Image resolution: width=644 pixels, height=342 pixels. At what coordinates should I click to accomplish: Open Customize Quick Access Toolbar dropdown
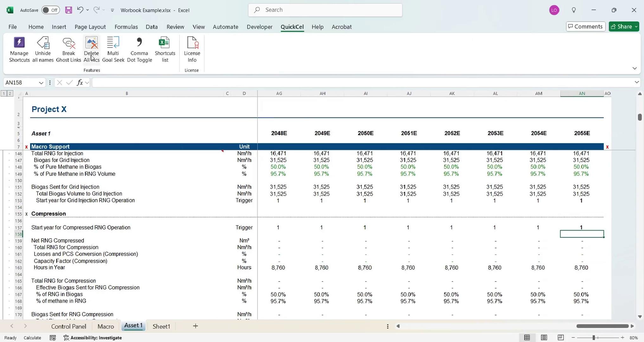[x=112, y=10]
